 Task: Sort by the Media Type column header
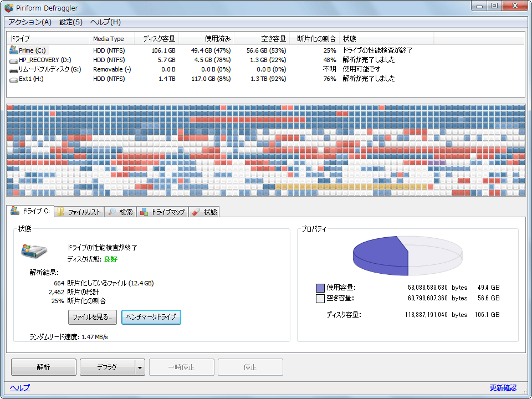pos(112,39)
